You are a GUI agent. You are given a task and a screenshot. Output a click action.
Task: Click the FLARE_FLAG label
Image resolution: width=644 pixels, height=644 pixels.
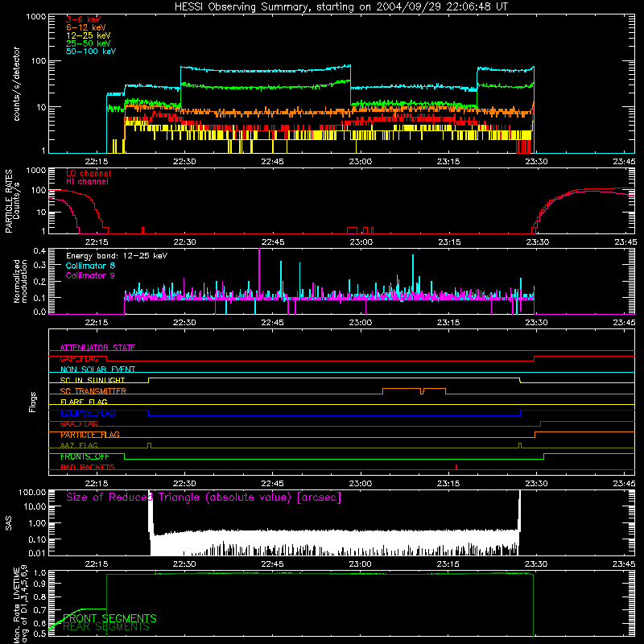(84, 402)
